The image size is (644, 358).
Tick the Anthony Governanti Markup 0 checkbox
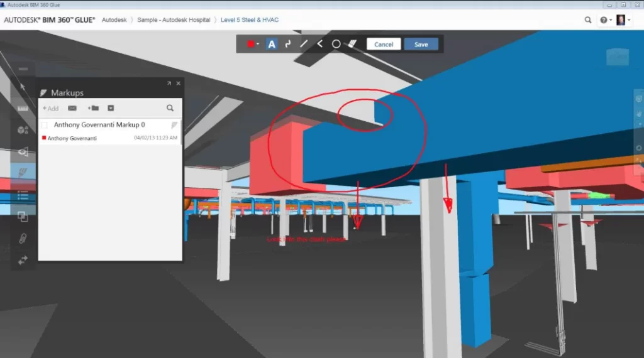pyautogui.click(x=45, y=126)
